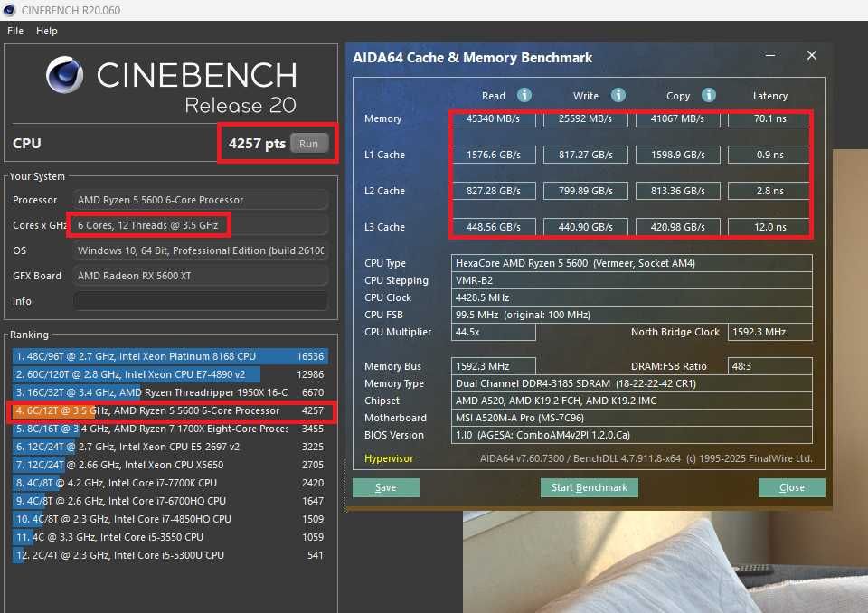Image resolution: width=868 pixels, height=613 pixels.
Task: Select the Core i5-3550 ranking row
Action: [x=170, y=537]
